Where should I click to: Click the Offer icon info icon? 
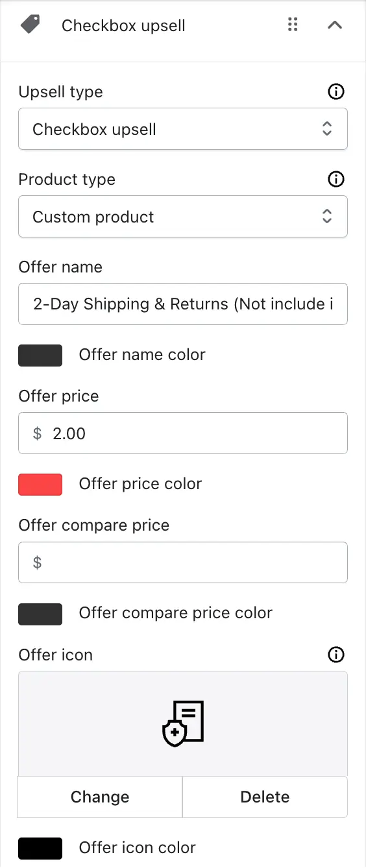point(336,655)
